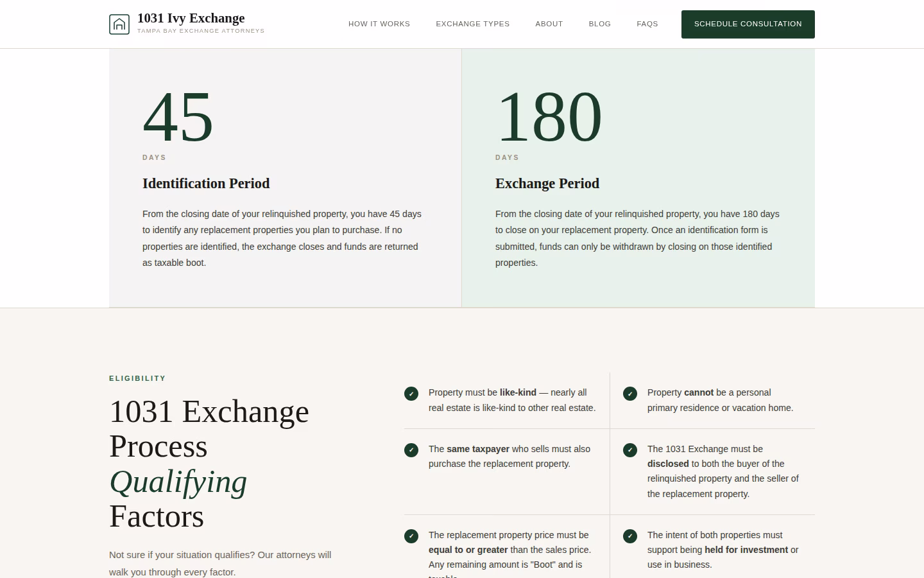Click check icon next to same taxpayer rule

pyautogui.click(x=411, y=450)
